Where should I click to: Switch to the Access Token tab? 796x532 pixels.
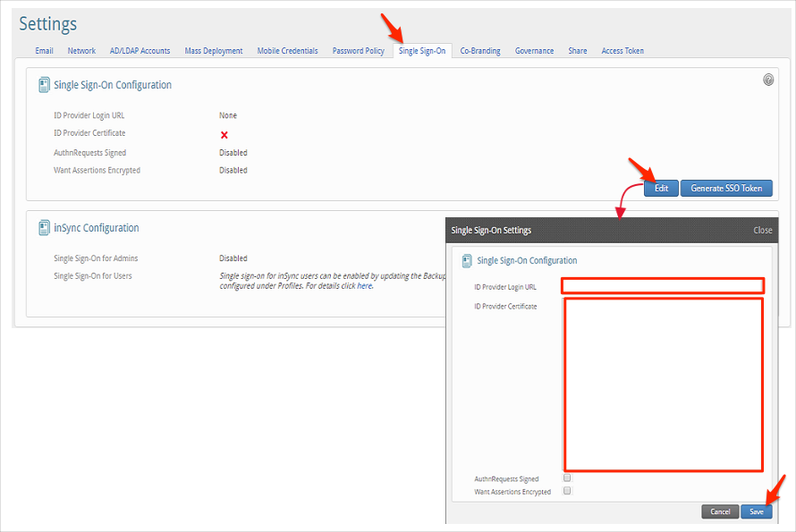(622, 51)
